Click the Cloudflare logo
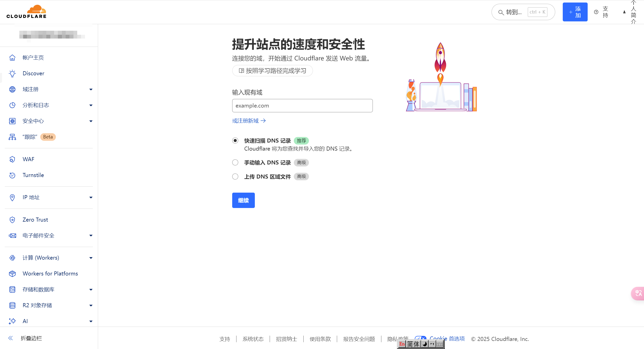 (x=26, y=12)
